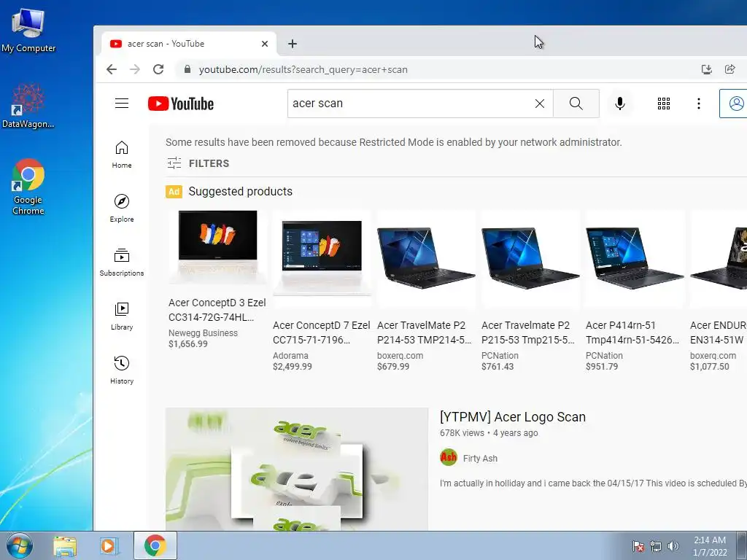747x560 pixels.
Task: Select the acer scan - YouTube tab
Action: pyautogui.click(x=189, y=44)
